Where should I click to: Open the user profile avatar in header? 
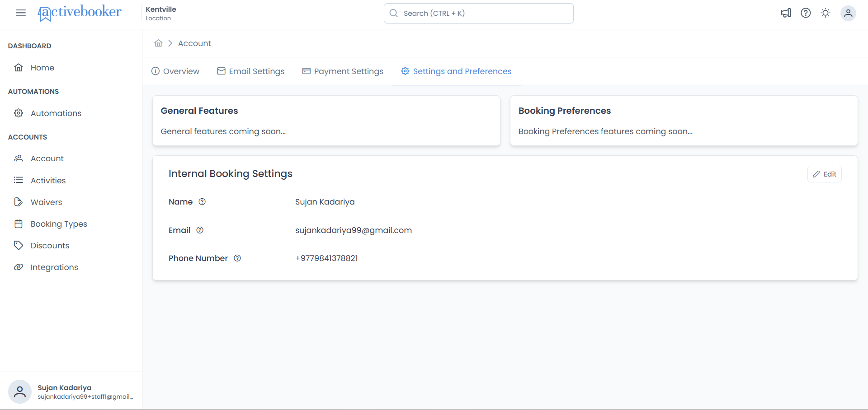click(x=848, y=13)
